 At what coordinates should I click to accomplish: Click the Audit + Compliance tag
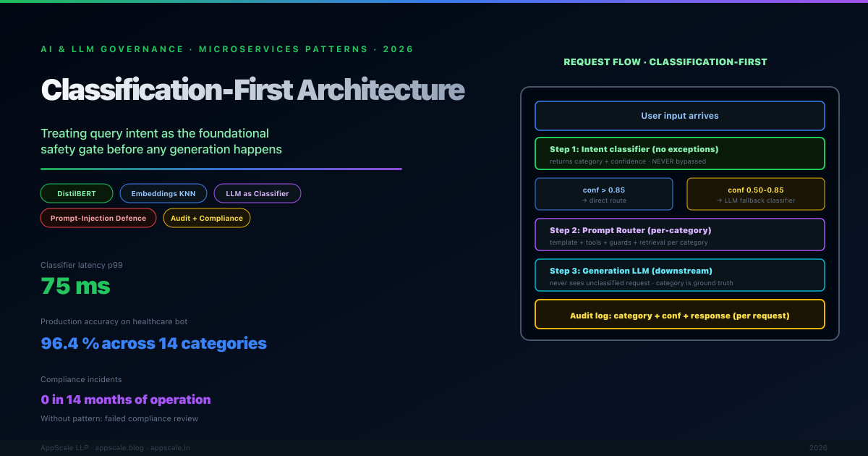click(207, 218)
